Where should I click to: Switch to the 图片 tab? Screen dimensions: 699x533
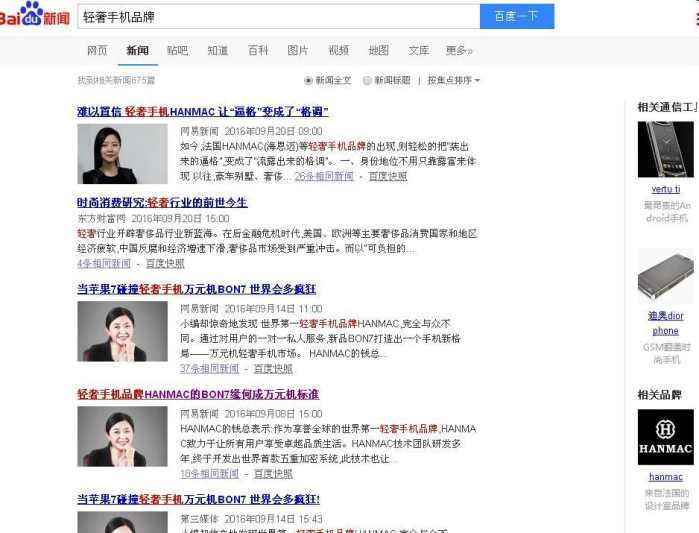(298, 50)
